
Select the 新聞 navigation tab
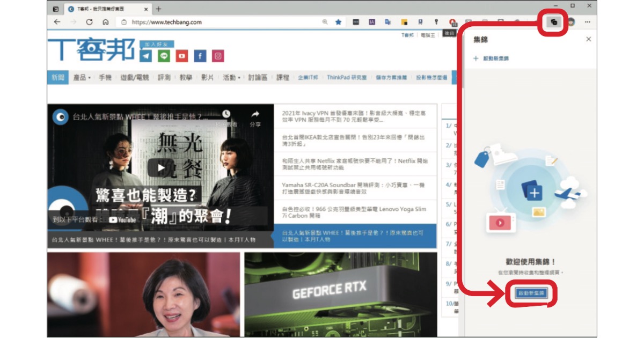point(58,77)
